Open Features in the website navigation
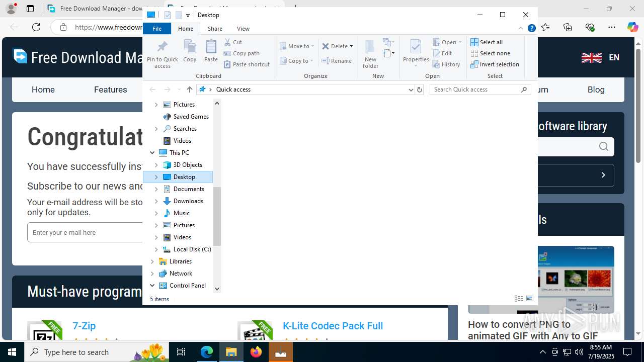The image size is (644, 362). pos(110,89)
